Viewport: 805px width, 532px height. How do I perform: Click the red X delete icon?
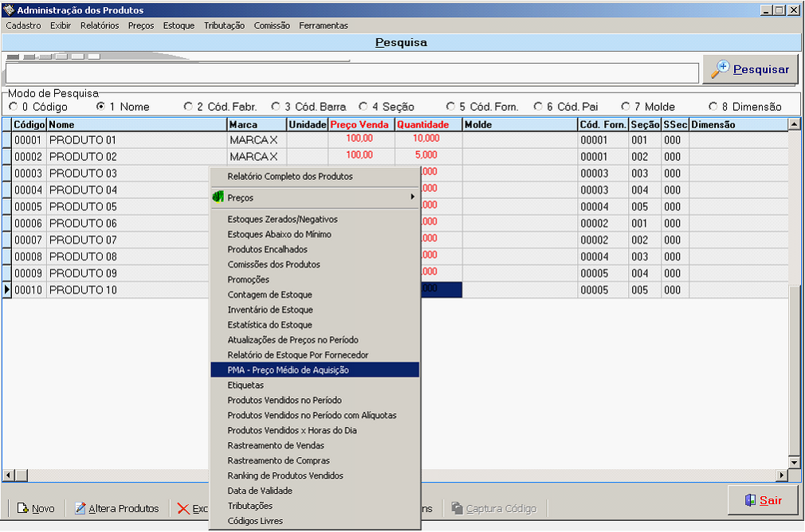(183, 508)
